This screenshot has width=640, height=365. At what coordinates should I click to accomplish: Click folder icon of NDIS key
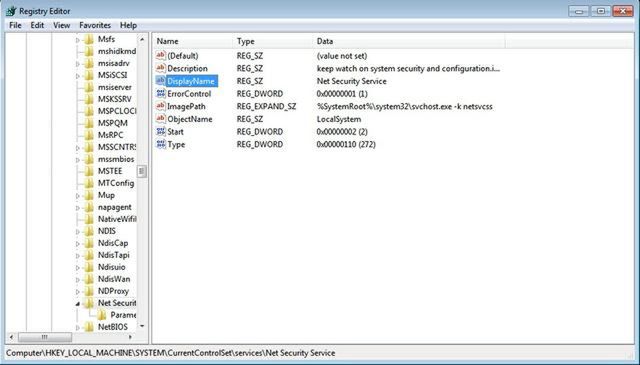pyautogui.click(x=89, y=231)
